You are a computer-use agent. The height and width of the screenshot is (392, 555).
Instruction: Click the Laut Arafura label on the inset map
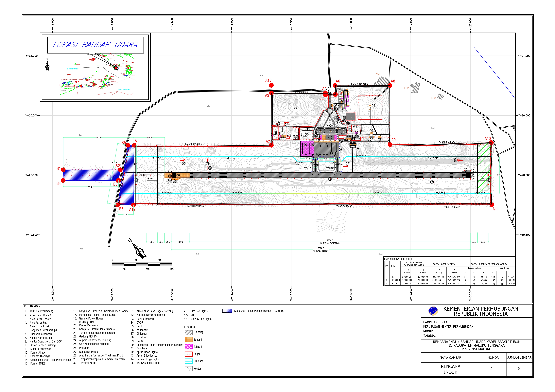pos(124,90)
